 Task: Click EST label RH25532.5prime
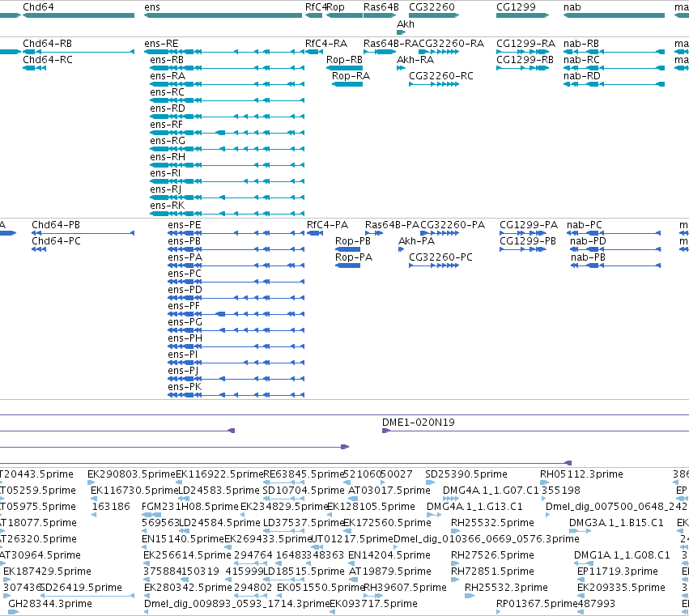(x=492, y=523)
